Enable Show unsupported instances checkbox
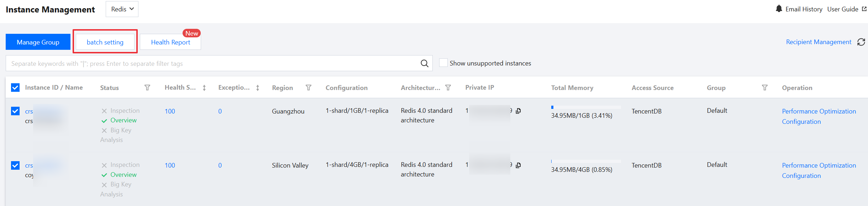Viewport: 868px width, 206px height. pos(443,63)
